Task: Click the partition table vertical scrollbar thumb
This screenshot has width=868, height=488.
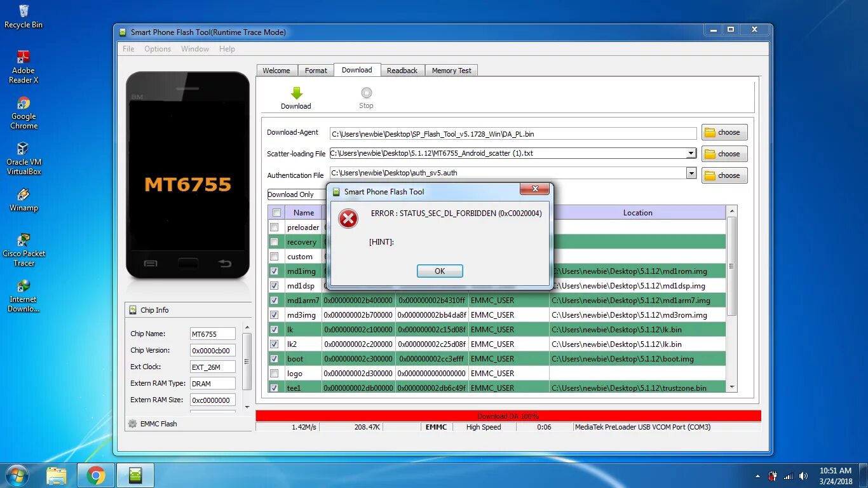Action: click(732, 266)
